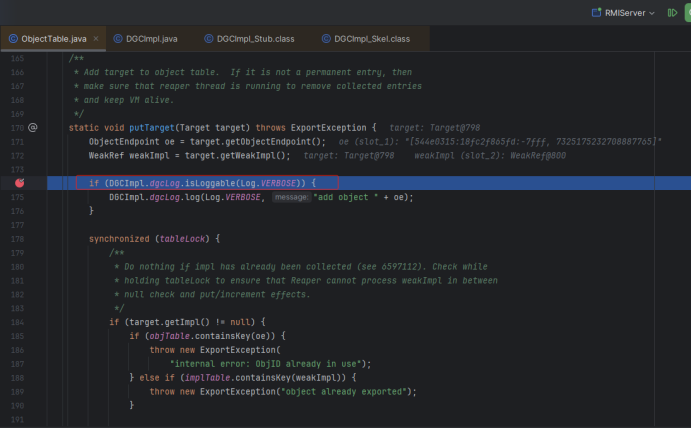The width and height of the screenshot is (692, 428).
Task: Click the synchronized keyword on line 178
Action: pyautogui.click(x=119, y=239)
